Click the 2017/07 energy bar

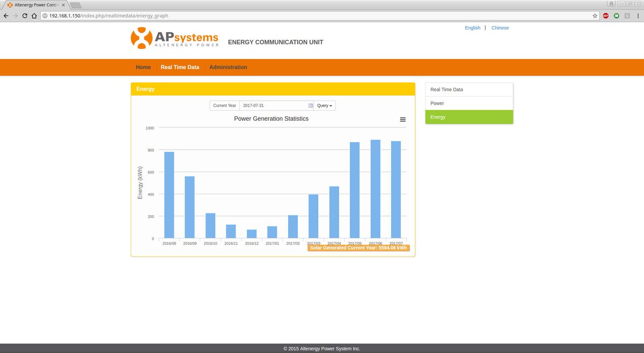pos(396,189)
